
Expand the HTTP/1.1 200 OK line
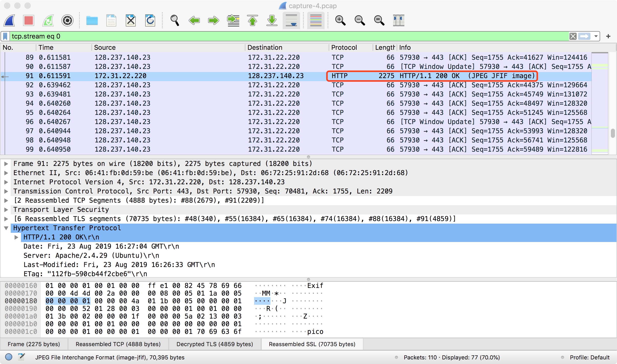(x=16, y=237)
